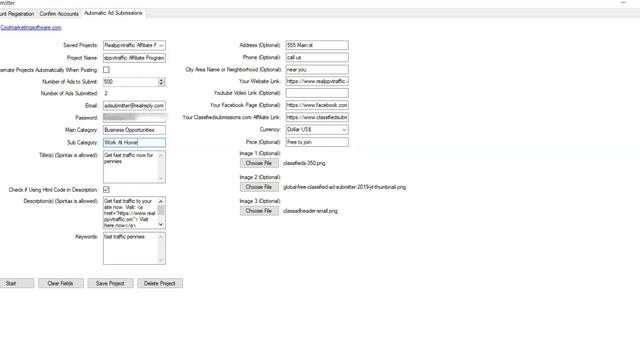Click the Titles box scrollbar
This screenshot has height=360, width=640.
pyautogui.click(x=161, y=167)
